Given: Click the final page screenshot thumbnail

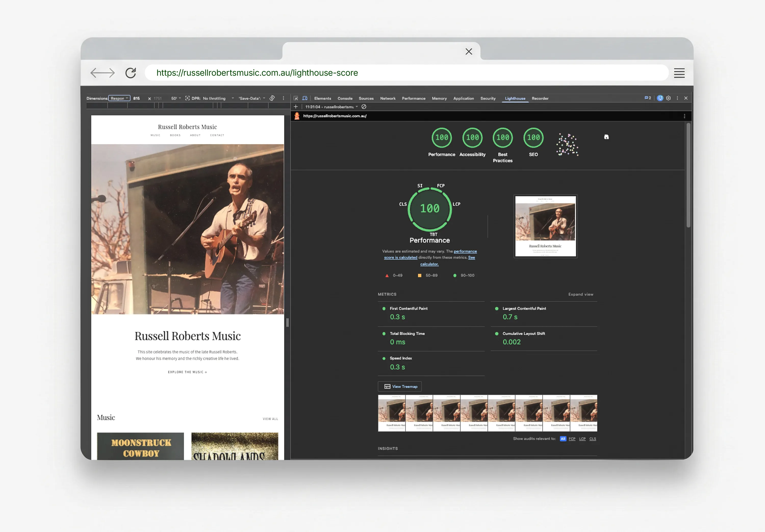Looking at the screenshot, I should pyautogui.click(x=545, y=226).
